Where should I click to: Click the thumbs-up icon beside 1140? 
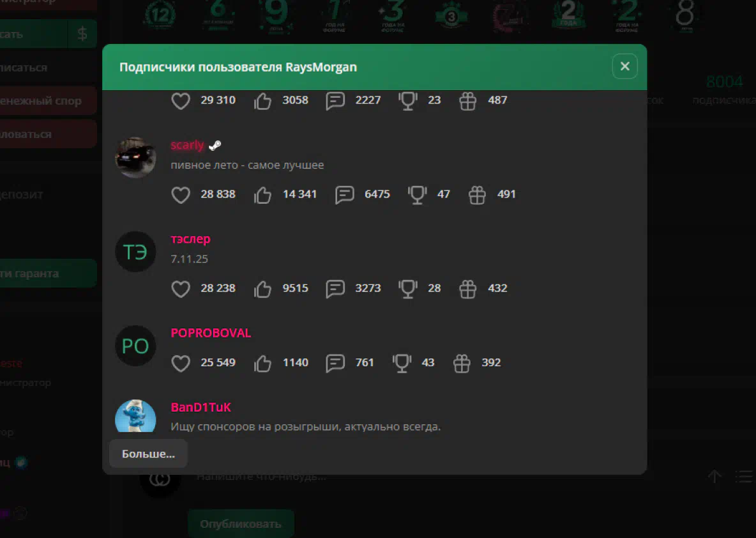(263, 364)
